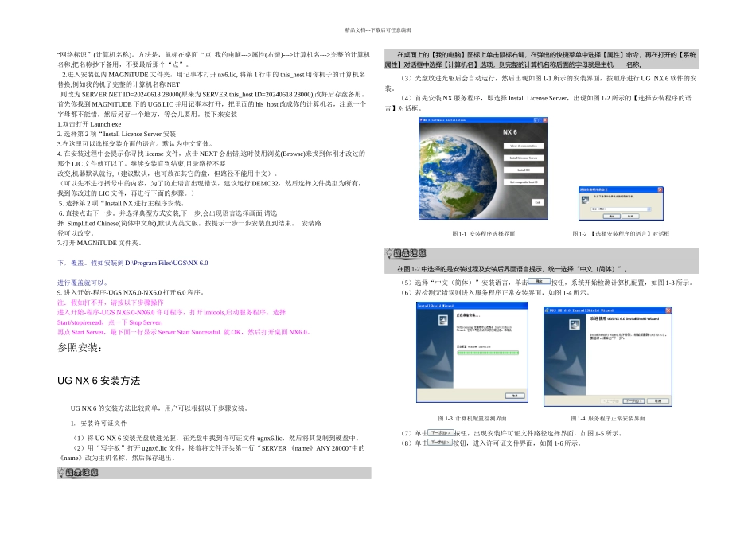Click the page header 精品文档---下载后可任意编辑
The height and width of the screenshot is (535, 756).
pos(378,30)
